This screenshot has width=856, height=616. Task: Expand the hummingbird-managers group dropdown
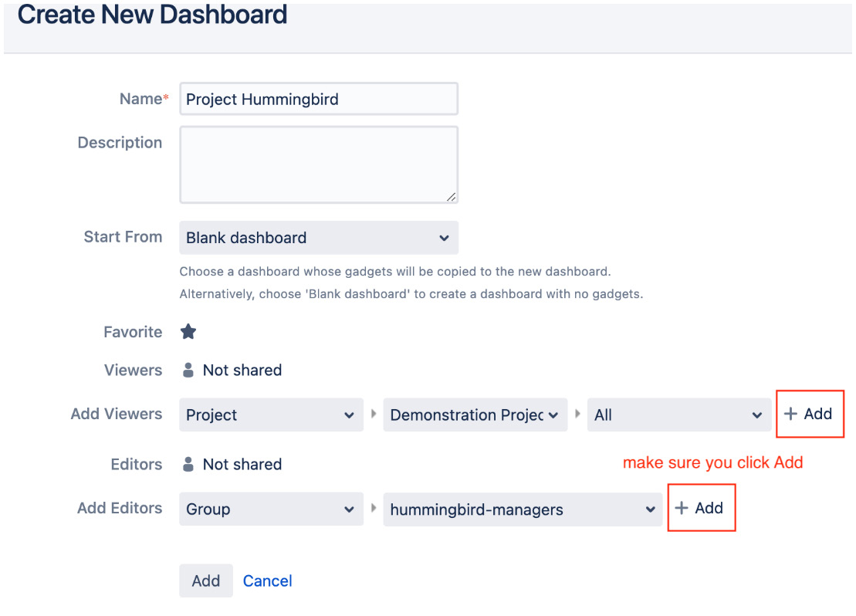coord(523,509)
